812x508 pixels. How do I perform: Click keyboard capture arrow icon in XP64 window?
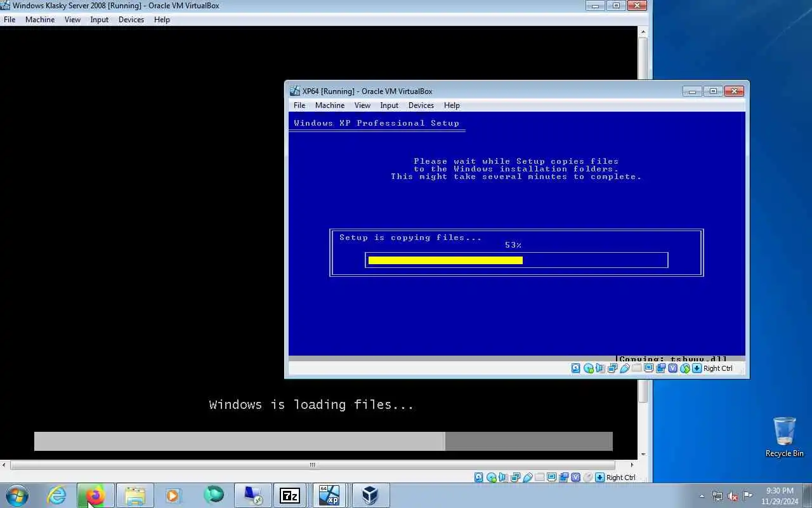pos(697,368)
